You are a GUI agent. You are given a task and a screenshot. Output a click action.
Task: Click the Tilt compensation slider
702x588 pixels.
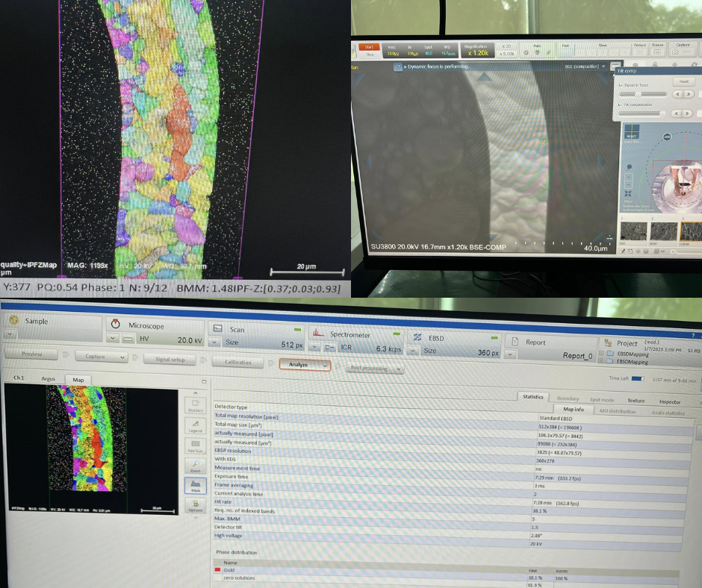pyautogui.click(x=641, y=113)
